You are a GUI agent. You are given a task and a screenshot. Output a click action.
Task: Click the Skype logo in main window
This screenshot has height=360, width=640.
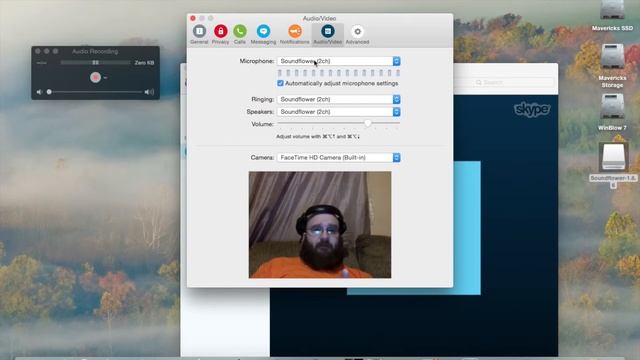click(532, 109)
